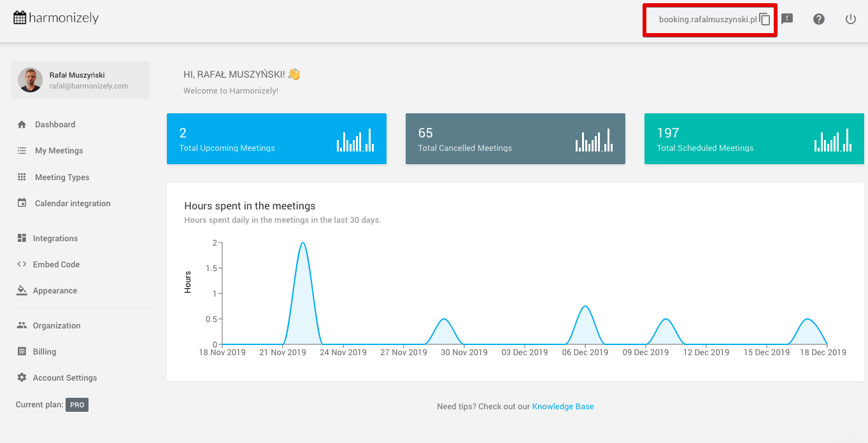Click the Appearance paint bucket icon

[x=22, y=290]
